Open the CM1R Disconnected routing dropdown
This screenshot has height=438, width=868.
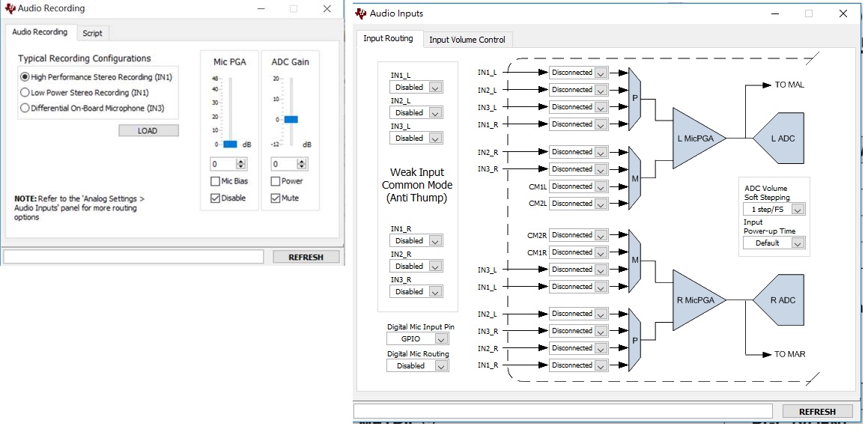pos(578,252)
